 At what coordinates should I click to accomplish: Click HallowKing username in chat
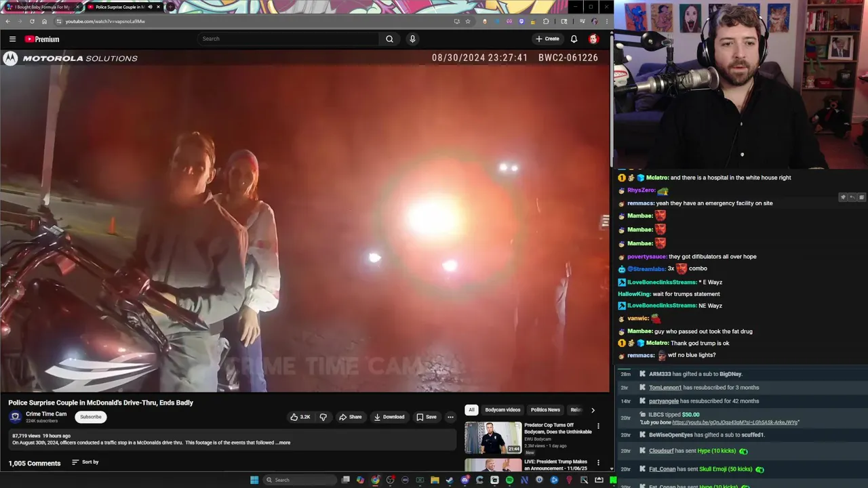point(634,294)
